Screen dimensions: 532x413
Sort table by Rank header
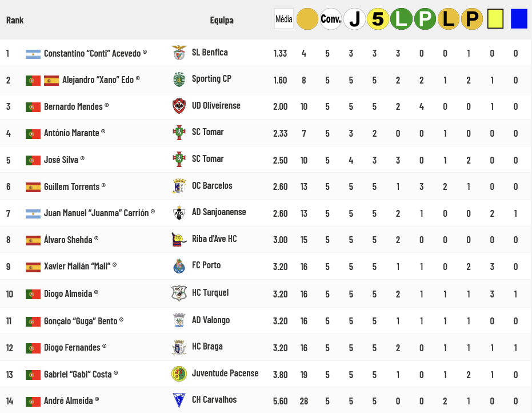point(15,20)
